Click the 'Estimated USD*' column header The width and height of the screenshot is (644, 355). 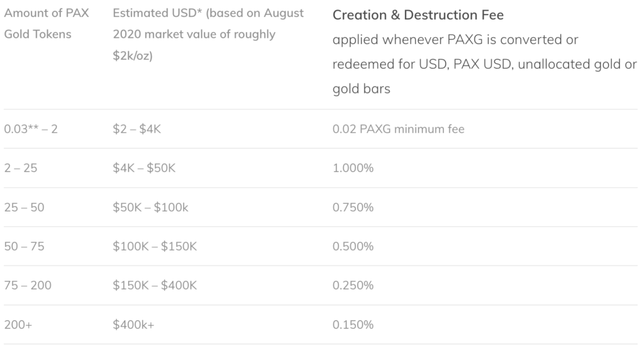point(208,13)
